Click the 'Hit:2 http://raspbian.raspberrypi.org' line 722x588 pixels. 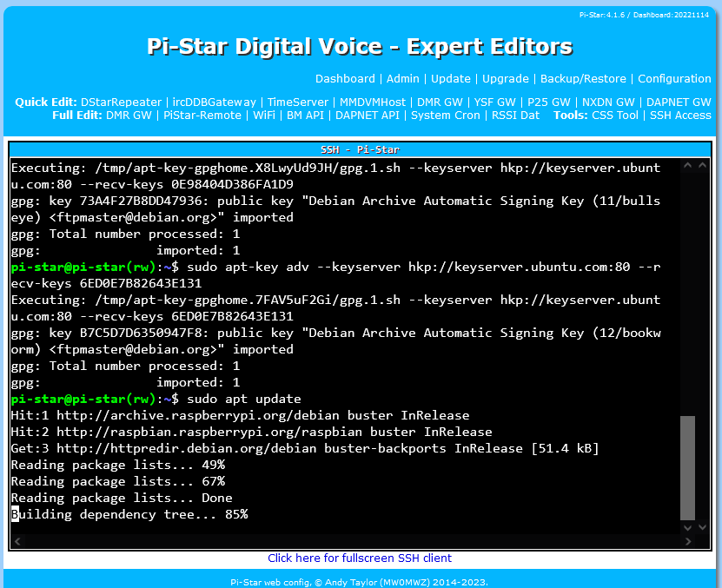(251, 432)
